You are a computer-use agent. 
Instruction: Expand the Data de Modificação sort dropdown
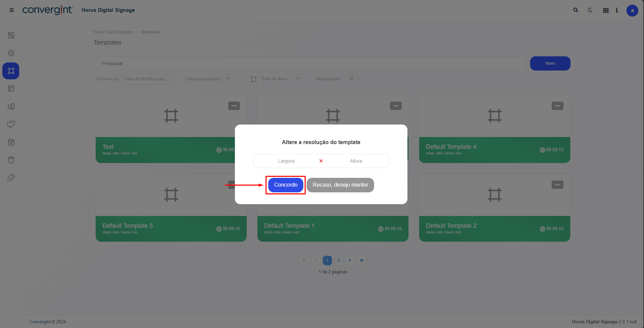pos(148,79)
